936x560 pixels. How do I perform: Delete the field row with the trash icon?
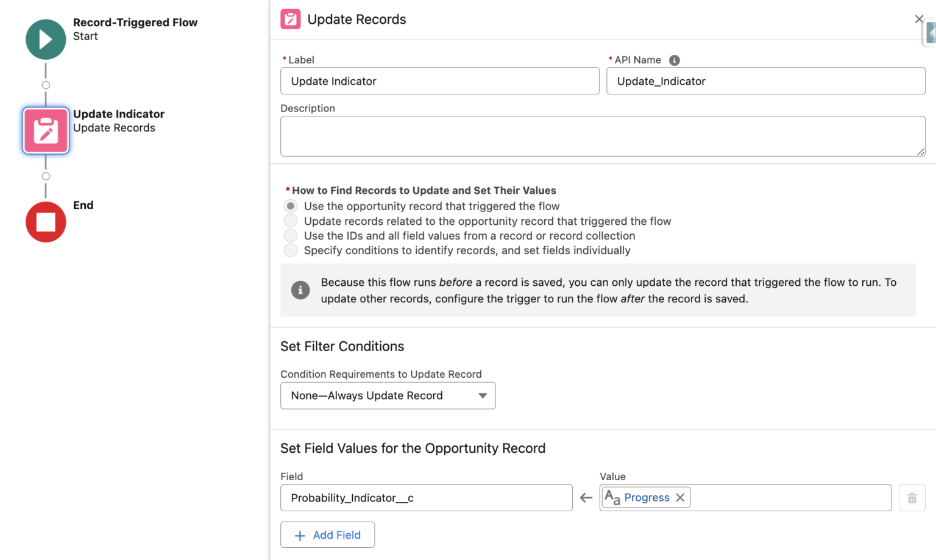tap(912, 497)
